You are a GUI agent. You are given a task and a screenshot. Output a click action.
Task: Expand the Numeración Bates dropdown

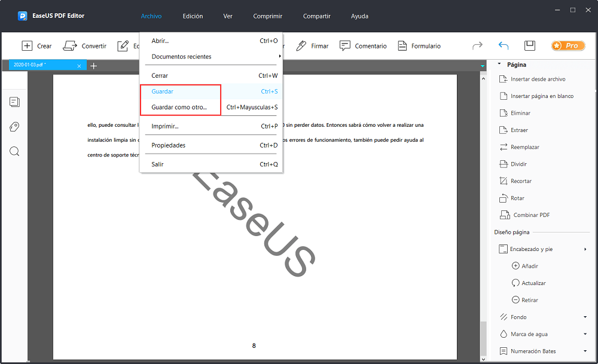click(x=585, y=351)
